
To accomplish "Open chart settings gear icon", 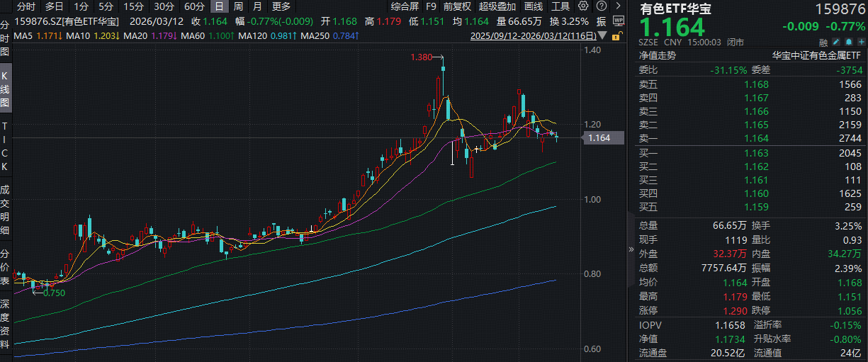I will coord(582,6).
